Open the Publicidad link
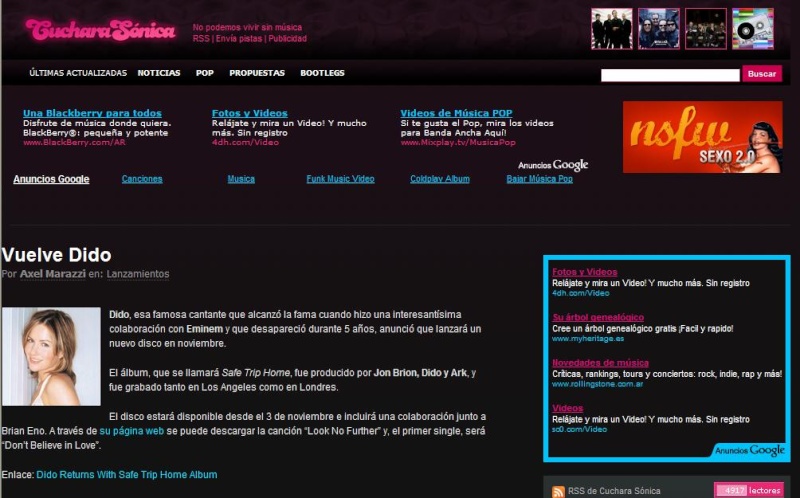Screen dimensions: 800x498 (288, 39)
